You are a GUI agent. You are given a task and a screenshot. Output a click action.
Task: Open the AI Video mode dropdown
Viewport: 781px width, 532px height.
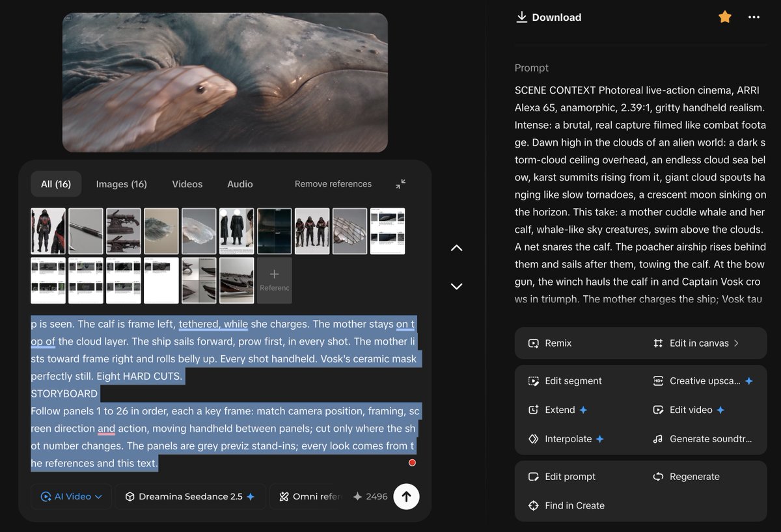[x=72, y=496]
